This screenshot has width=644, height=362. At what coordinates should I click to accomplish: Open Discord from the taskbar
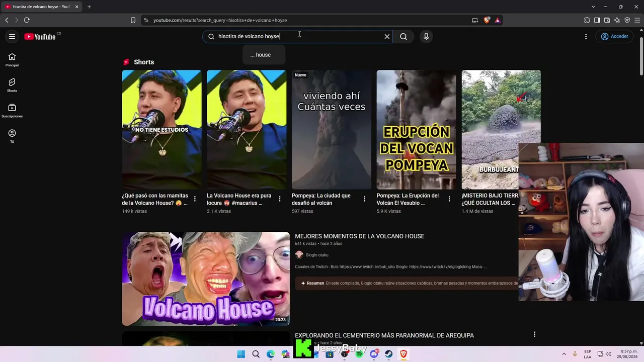374,354
